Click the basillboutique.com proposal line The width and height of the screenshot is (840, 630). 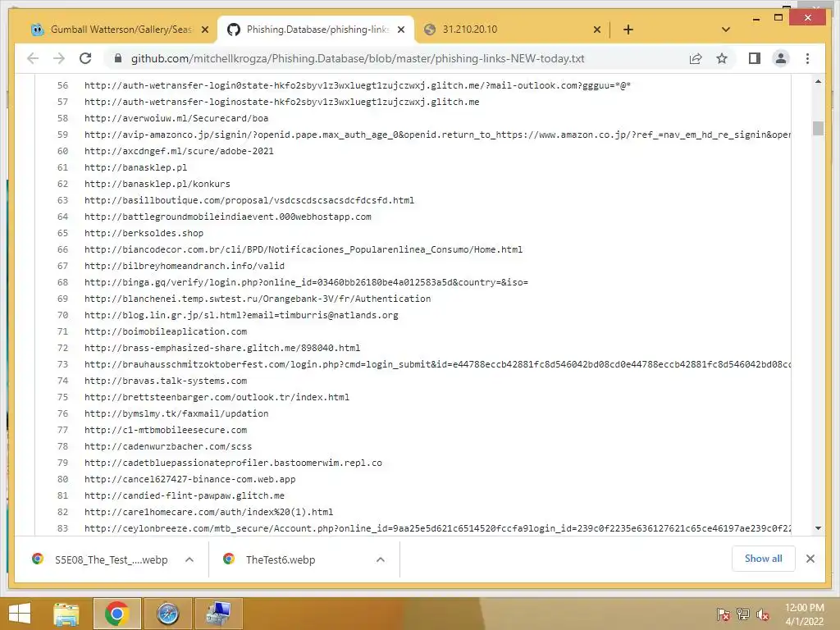(x=249, y=200)
